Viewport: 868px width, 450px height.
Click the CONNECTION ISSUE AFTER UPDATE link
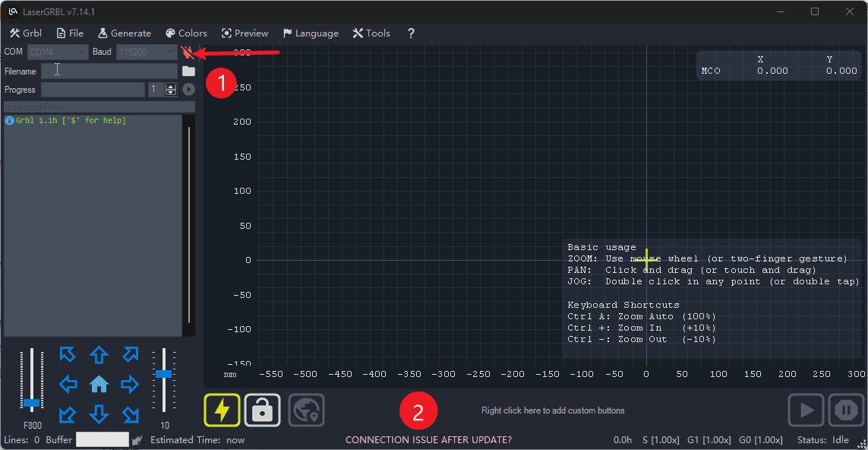coord(428,440)
